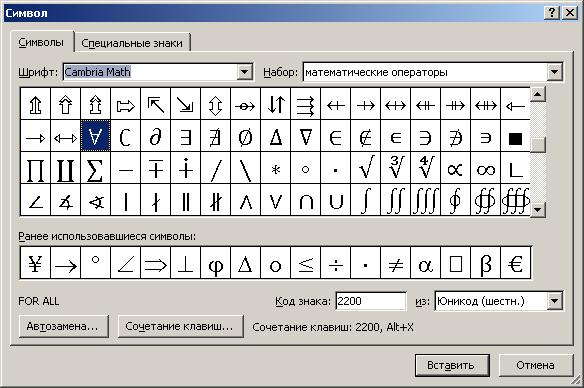This screenshot has height=388, width=584.
Task: Expand the Набор subset dropdown
Action: [x=555, y=71]
